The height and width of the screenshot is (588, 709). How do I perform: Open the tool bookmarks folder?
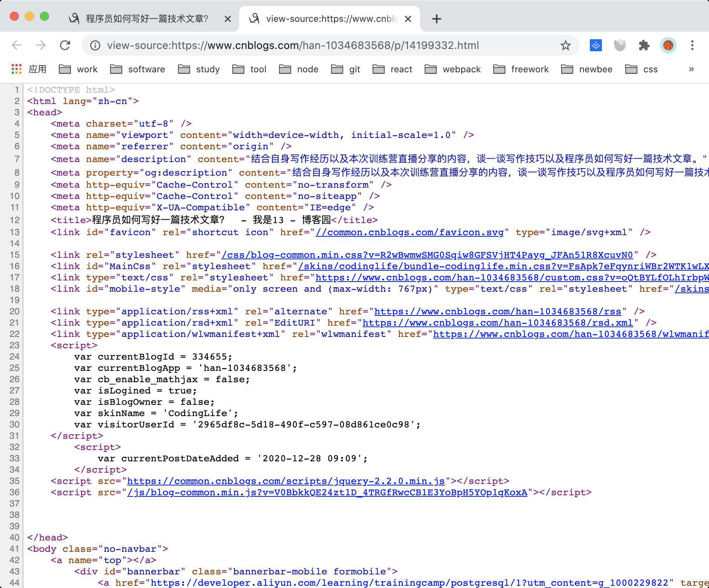(x=250, y=69)
